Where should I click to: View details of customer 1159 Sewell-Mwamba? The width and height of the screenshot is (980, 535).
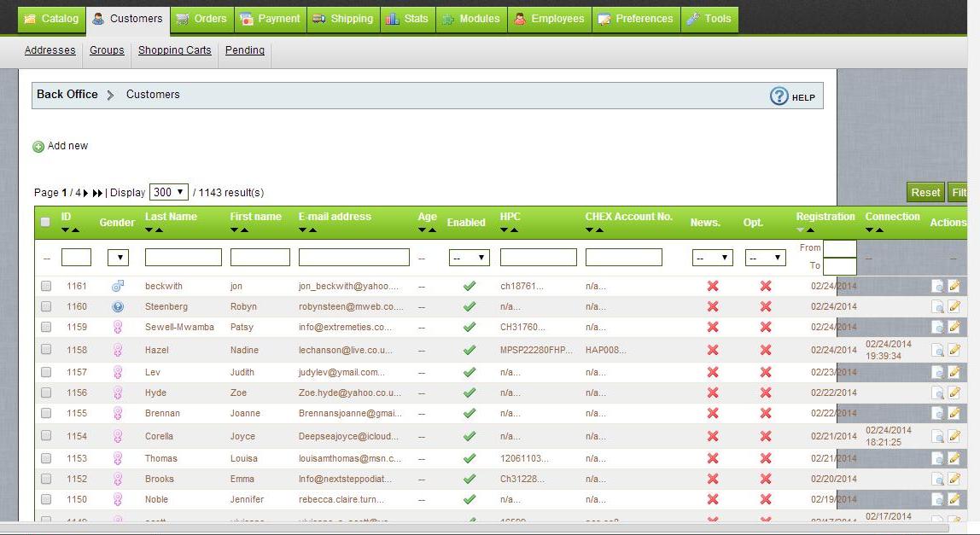click(x=937, y=327)
